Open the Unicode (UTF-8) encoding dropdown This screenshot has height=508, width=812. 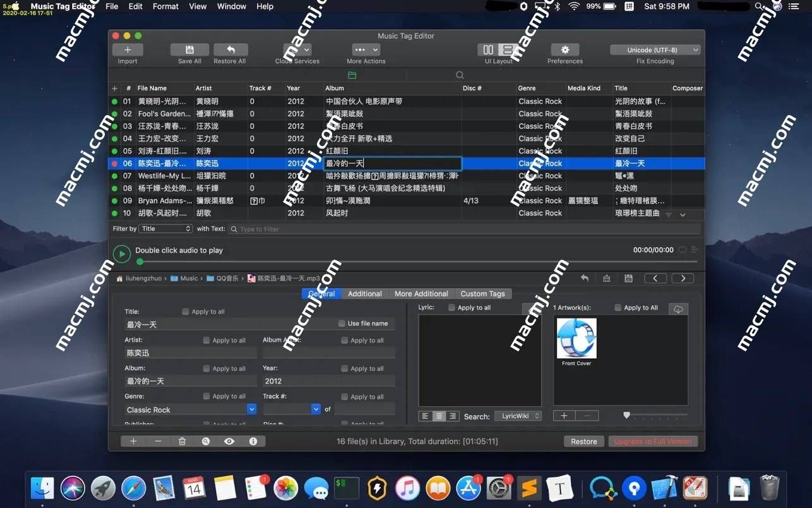655,50
